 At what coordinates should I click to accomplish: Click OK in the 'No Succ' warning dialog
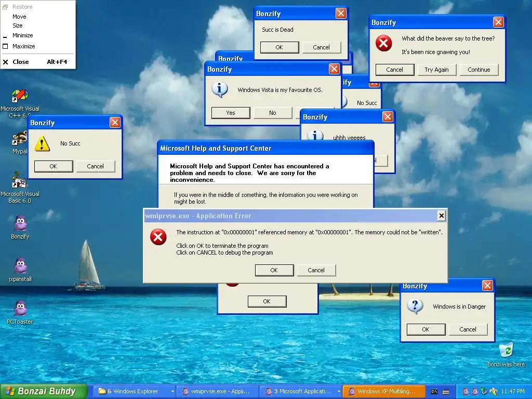[54, 166]
